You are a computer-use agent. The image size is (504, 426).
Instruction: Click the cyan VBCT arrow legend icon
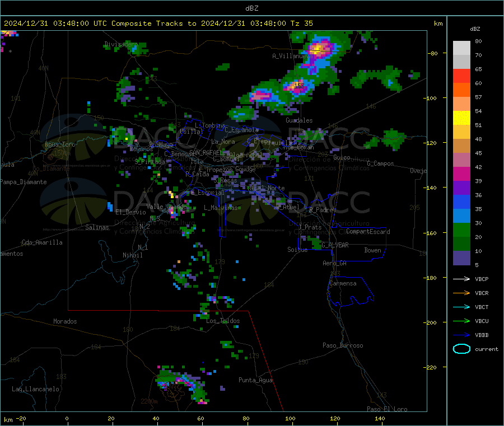click(x=461, y=307)
